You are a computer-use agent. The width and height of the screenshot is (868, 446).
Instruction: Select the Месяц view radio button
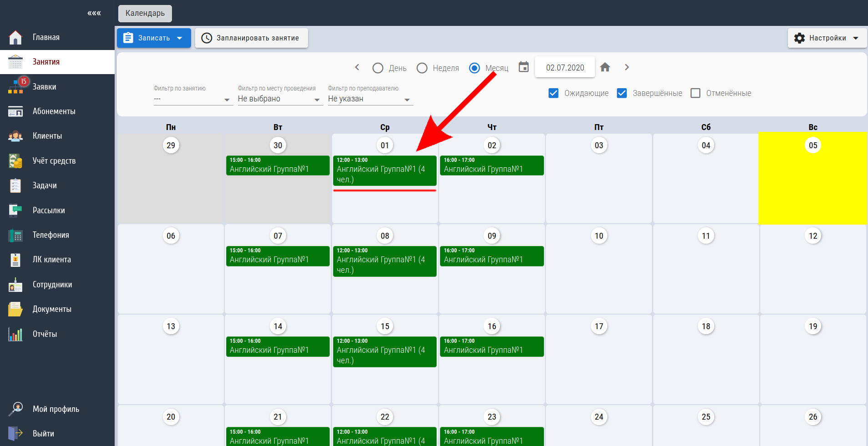tap(474, 68)
